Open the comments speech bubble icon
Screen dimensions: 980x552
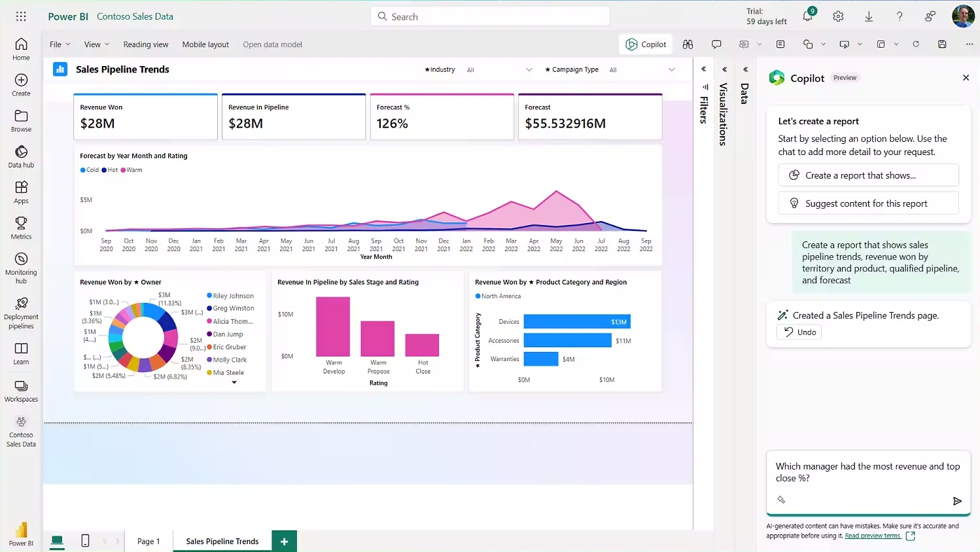[x=716, y=44]
